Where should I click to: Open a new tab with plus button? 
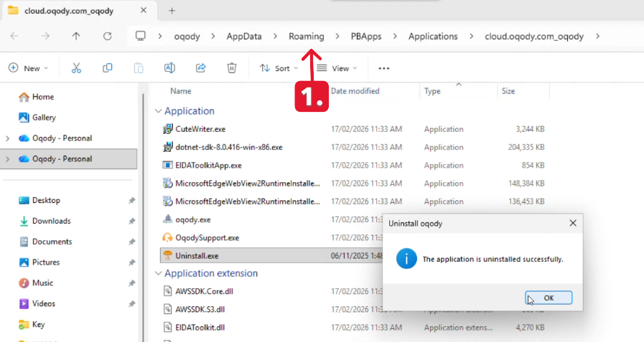(x=172, y=11)
